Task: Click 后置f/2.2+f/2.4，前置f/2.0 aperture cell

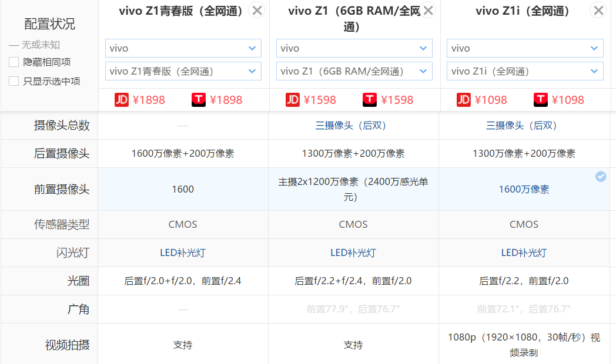Action: pos(353,281)
